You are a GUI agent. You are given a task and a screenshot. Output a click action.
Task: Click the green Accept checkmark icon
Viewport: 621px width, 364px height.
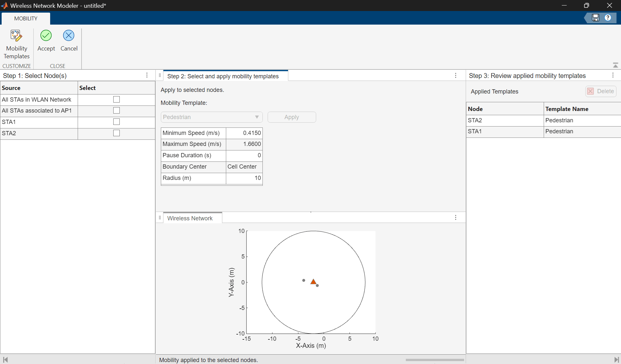click(46, 36)
